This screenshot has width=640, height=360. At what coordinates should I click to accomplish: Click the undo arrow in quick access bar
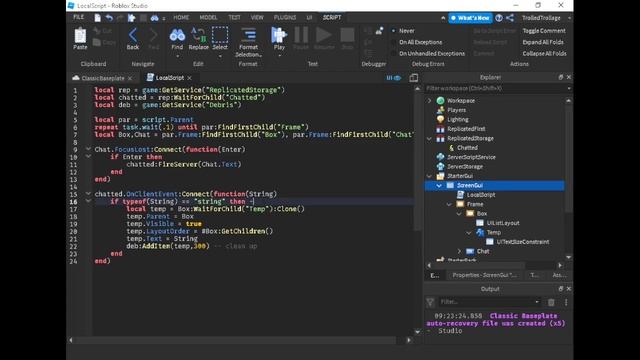point(109,18)
